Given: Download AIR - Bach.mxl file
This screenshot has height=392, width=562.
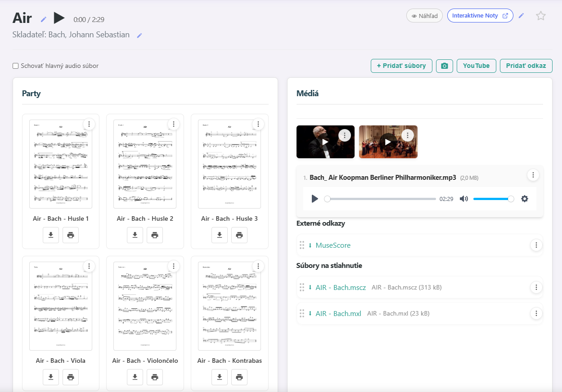Looking at the screenshot, I should [x=338, y=314].
